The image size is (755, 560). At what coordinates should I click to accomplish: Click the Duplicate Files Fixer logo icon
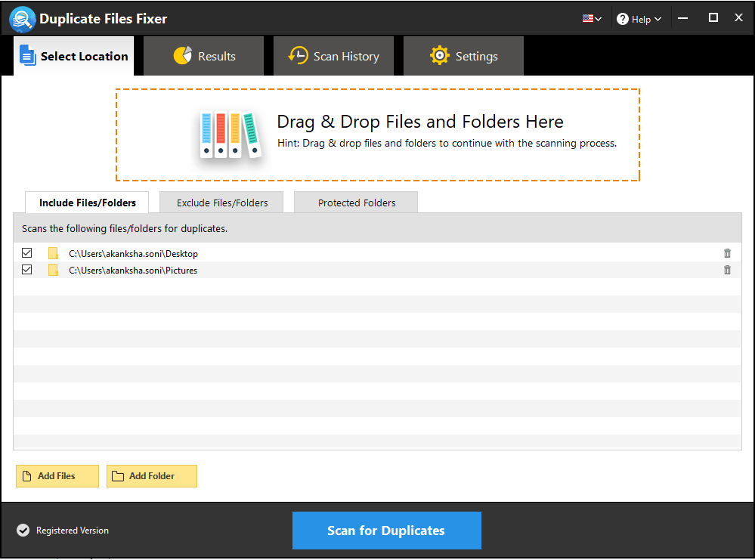pyautogui.click(x=22, y=19)
